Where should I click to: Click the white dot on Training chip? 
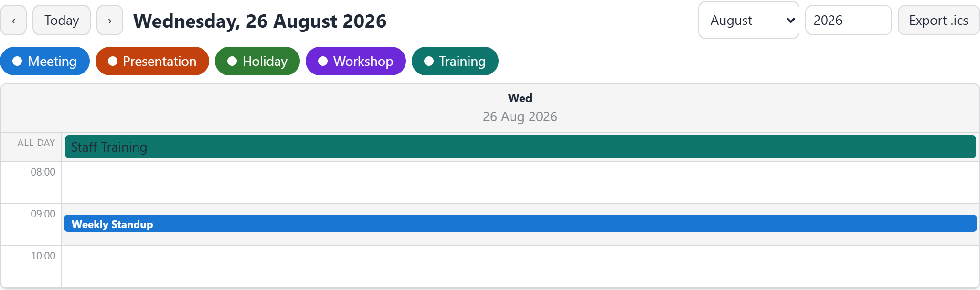click(429, 61)
